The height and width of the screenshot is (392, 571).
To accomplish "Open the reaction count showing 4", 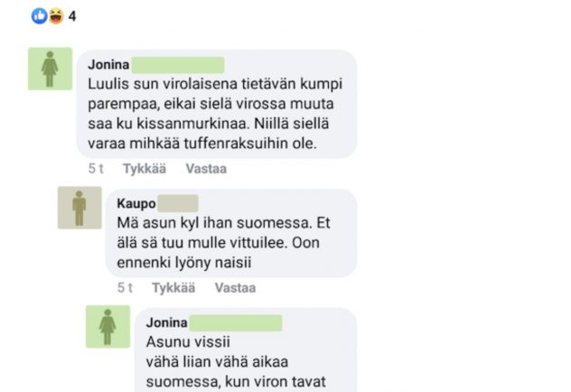I will click(x=72, y=16).
